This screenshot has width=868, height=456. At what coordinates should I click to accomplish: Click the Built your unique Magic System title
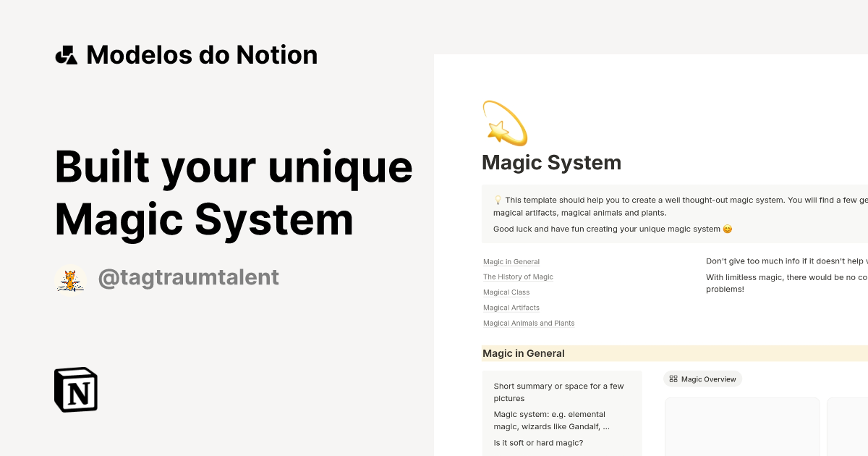coord(233,192)
